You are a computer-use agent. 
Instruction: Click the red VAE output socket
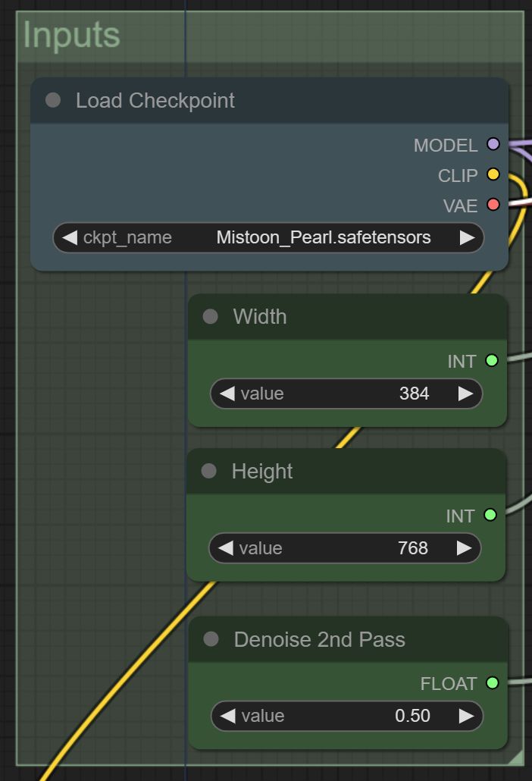493,205
